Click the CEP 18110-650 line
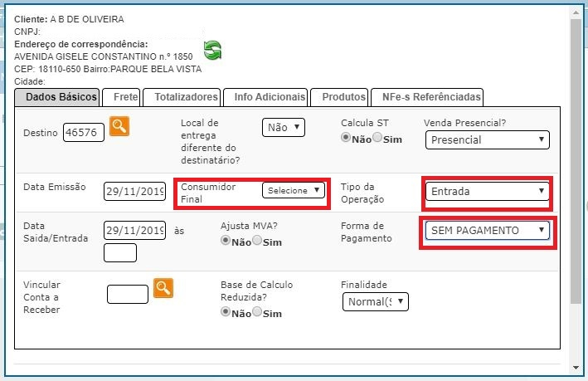The height and width of the screenshot is (381, 588). [108, 69]
